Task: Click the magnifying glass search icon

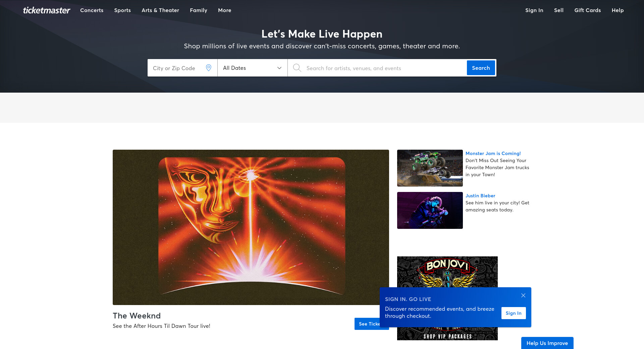Action: coord(297,68)
